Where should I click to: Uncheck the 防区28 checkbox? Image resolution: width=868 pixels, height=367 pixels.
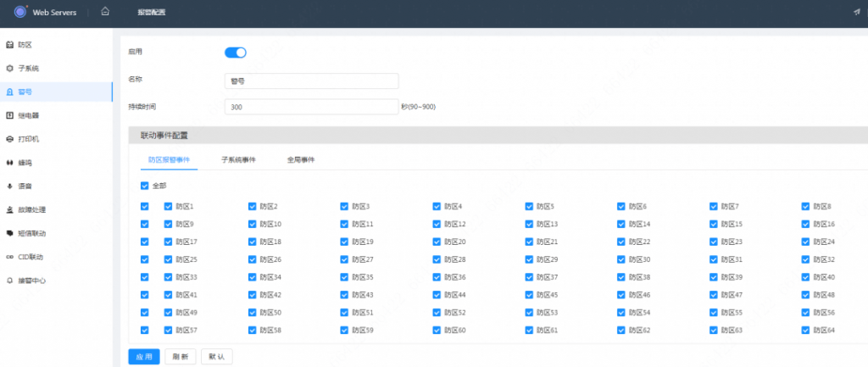[437, 259]
